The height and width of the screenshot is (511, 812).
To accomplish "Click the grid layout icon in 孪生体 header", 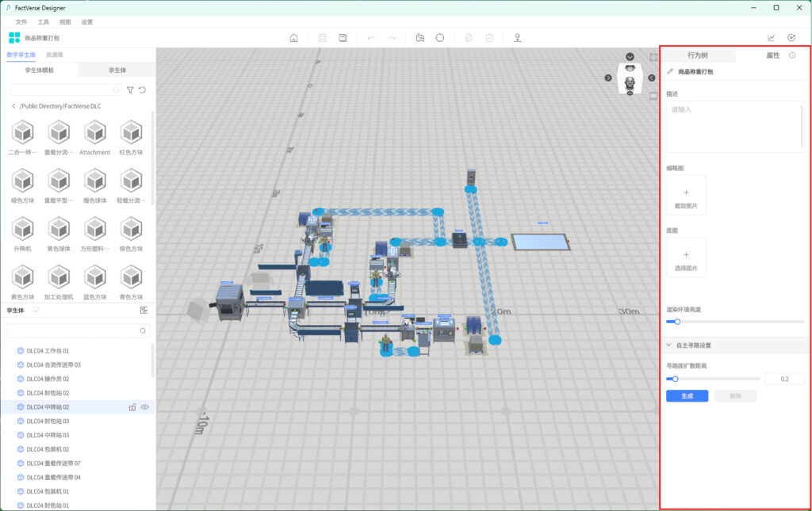I will (x=144, y=311).
